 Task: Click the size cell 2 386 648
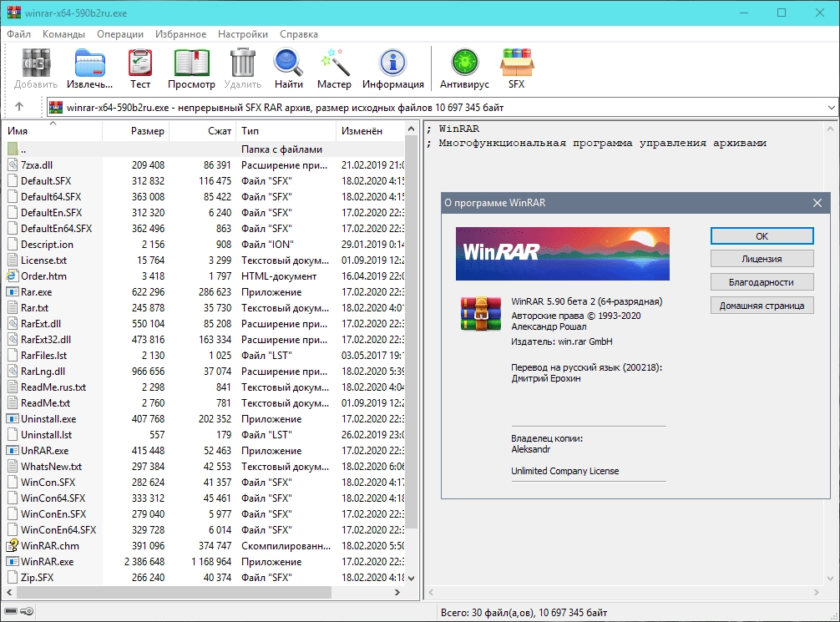(144, 561)
